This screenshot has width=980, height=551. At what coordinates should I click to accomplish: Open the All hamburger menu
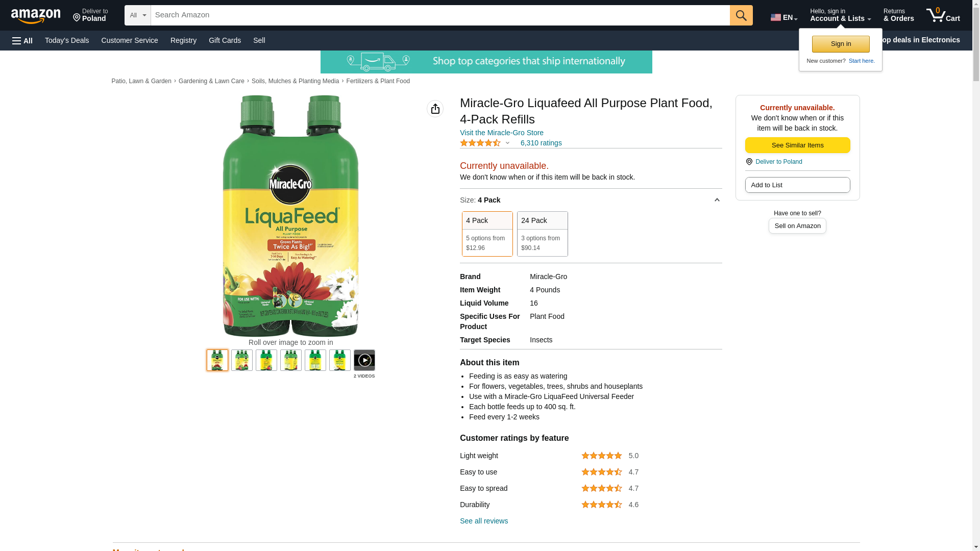(22, 40)
